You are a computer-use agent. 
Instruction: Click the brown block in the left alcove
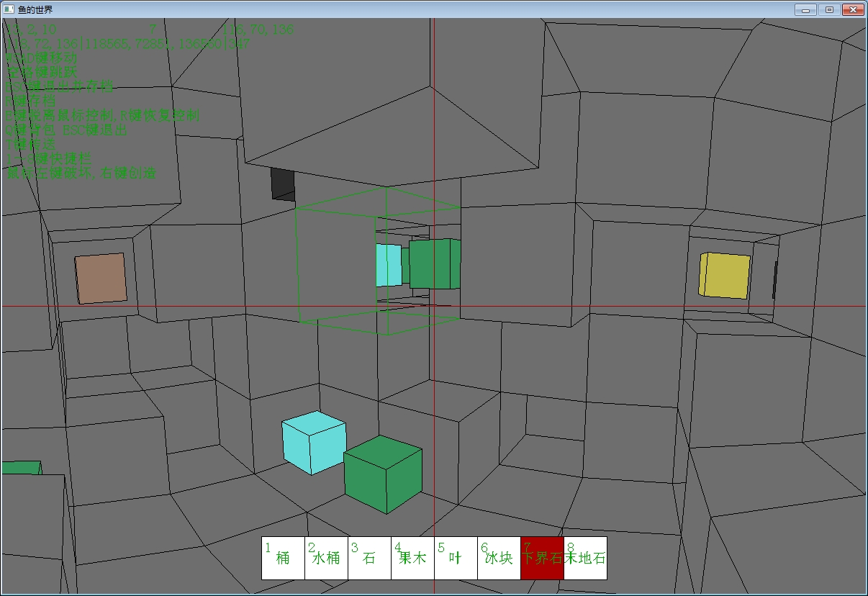(x=101, y=278)
